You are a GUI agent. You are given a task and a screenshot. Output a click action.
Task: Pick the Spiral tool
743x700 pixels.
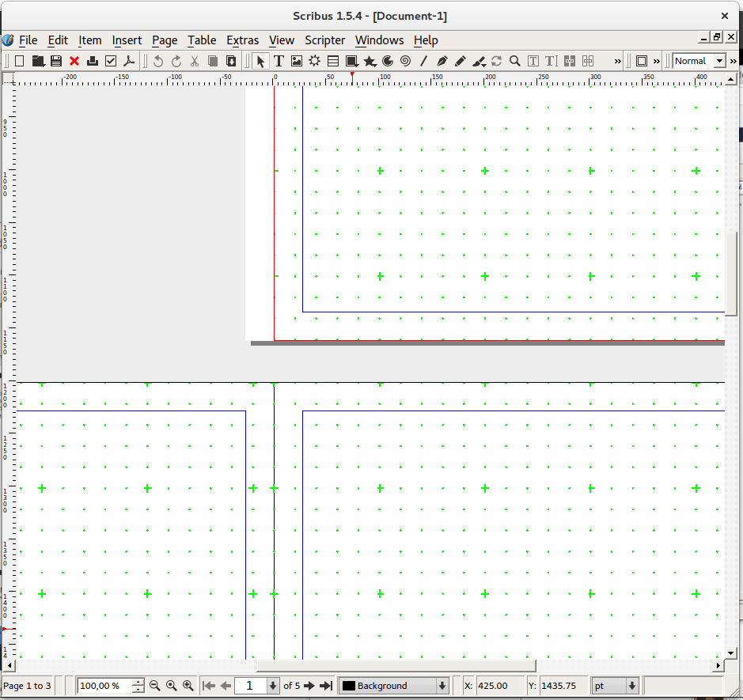click(406, 61)
